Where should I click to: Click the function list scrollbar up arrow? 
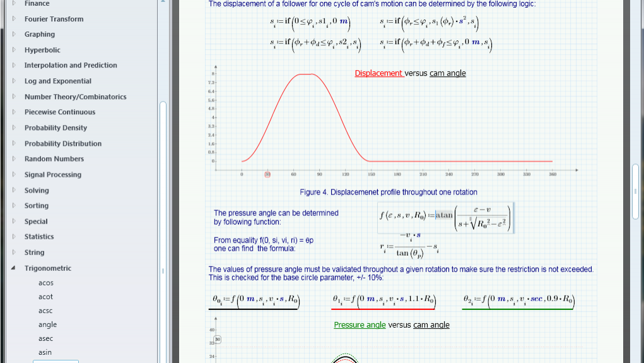coord(163,2)
